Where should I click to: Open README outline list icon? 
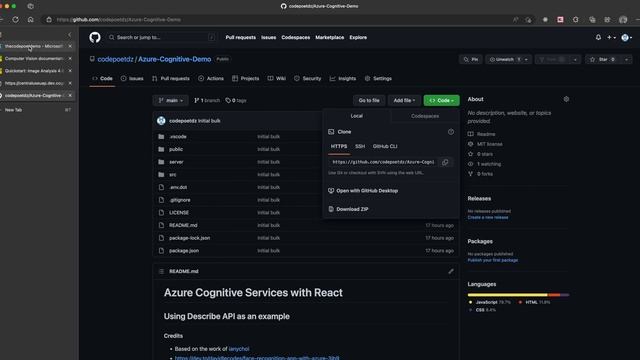tap(161, 271)
